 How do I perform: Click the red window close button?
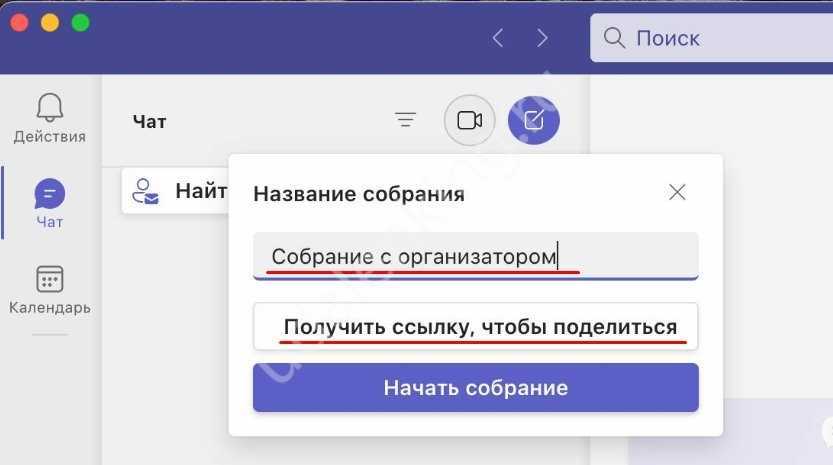tap(19, 22)
